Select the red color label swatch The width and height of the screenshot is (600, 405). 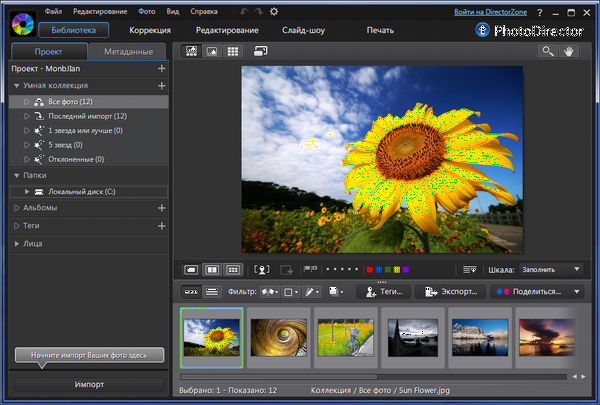372,269
